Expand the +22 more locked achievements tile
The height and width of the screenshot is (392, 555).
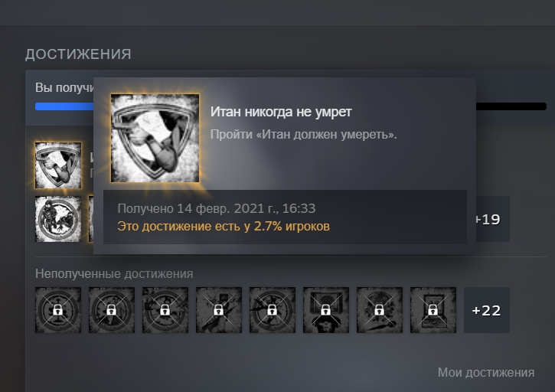487,310
